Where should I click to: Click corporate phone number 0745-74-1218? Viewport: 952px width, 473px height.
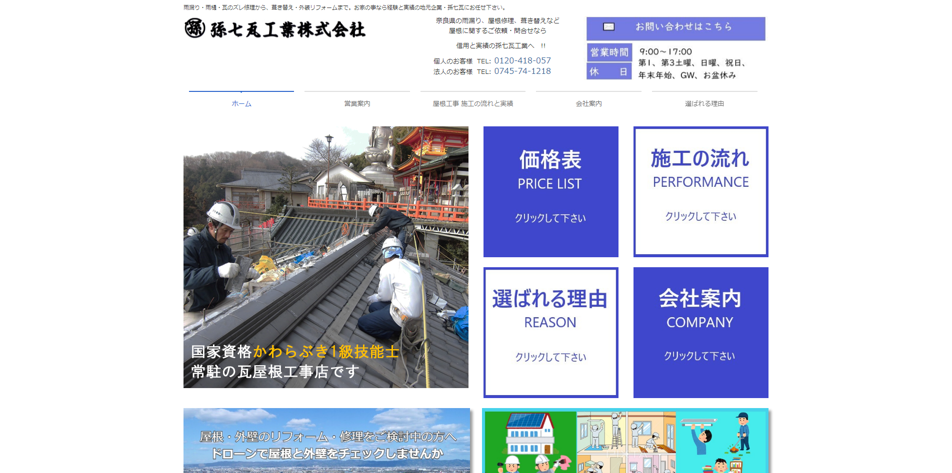click(x=522, y=72)
